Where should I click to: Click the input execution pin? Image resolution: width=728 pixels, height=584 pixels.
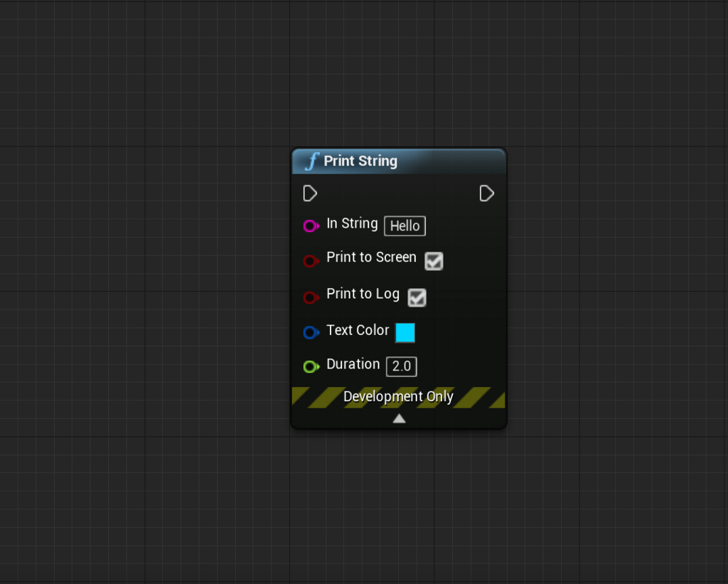point(310,193)
